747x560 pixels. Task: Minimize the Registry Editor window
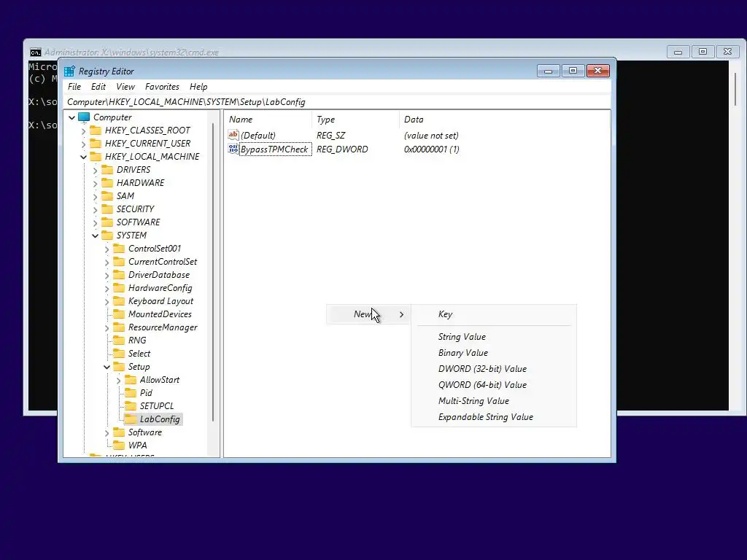point(549,71)
